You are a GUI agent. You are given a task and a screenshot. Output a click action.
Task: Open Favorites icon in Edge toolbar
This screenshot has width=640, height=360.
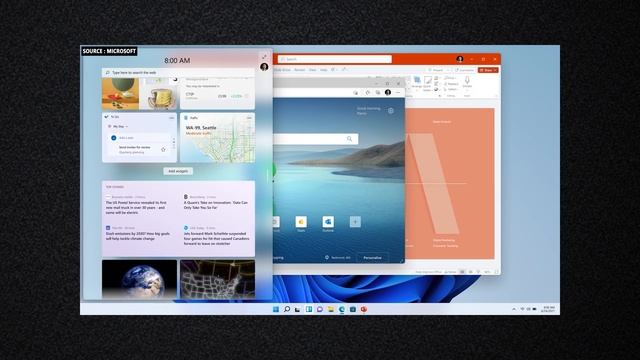(367, 93)
